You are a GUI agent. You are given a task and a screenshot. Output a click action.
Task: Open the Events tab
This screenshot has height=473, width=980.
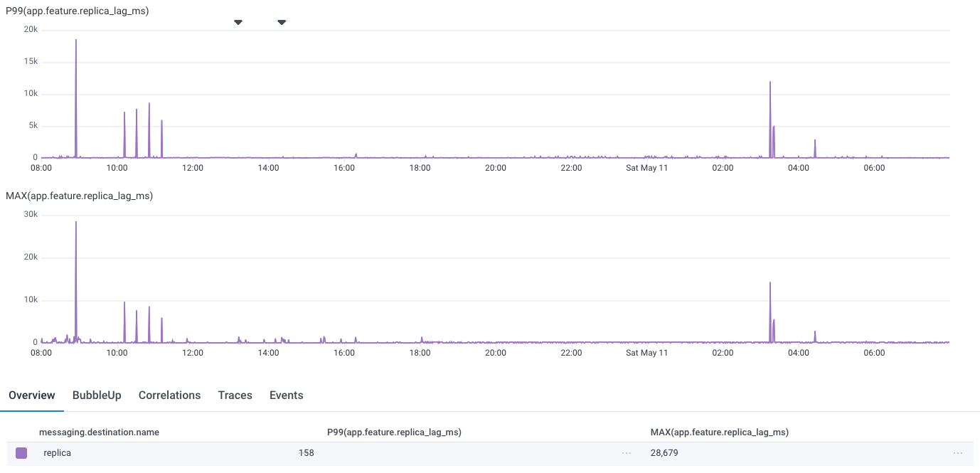tap(287, 395)
